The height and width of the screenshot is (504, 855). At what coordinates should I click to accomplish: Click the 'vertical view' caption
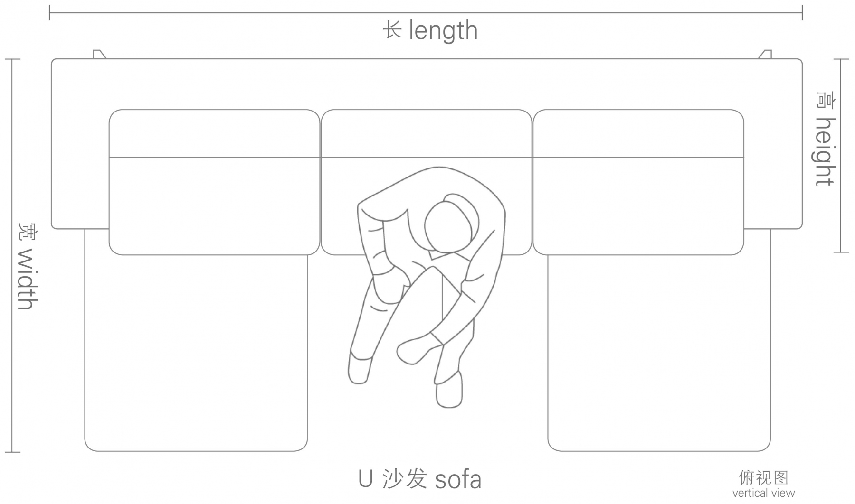(x=763, y=493)
